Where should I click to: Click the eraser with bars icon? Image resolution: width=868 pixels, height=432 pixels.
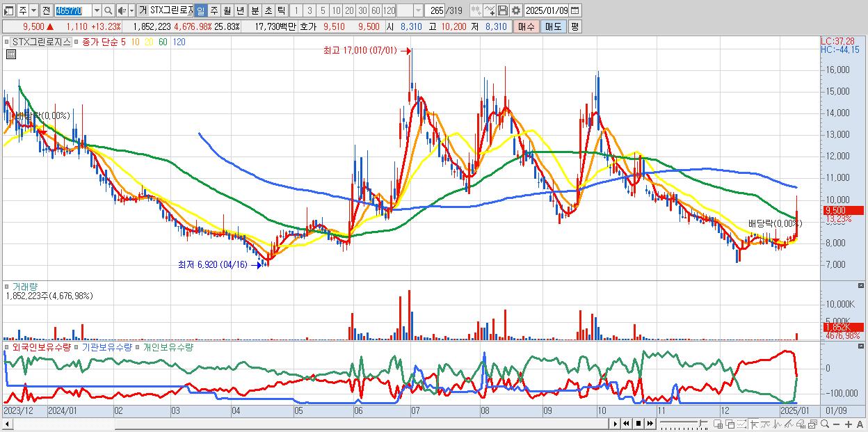[x=801, y=424]
